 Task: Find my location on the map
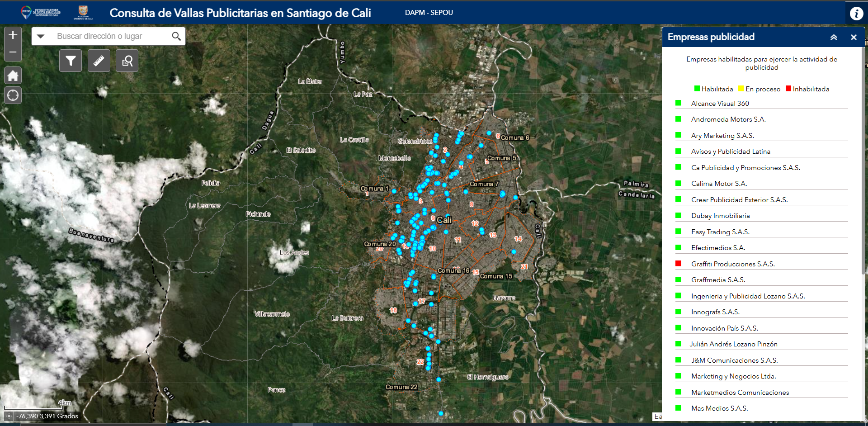coord(13,95)
